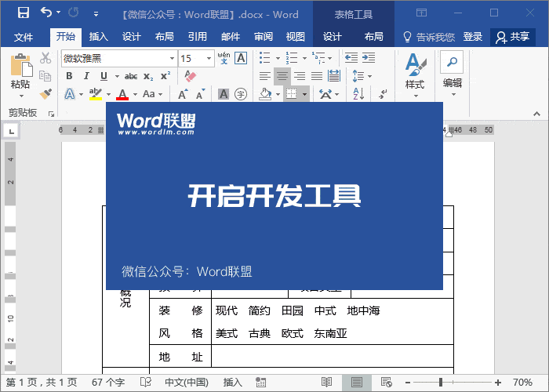549x392 pixels.
Task: Switch to the 插入 ribbon tab
Action: (98, 36)
